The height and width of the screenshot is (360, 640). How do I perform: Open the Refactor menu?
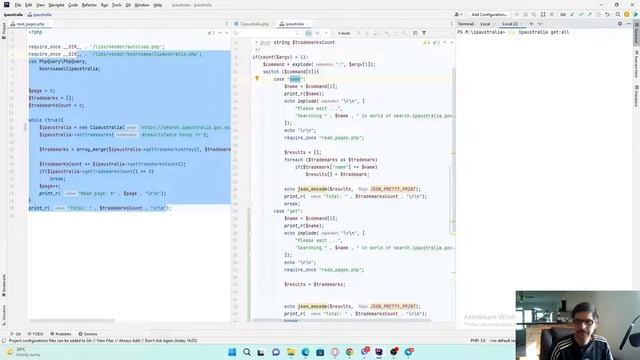(89, 5)
